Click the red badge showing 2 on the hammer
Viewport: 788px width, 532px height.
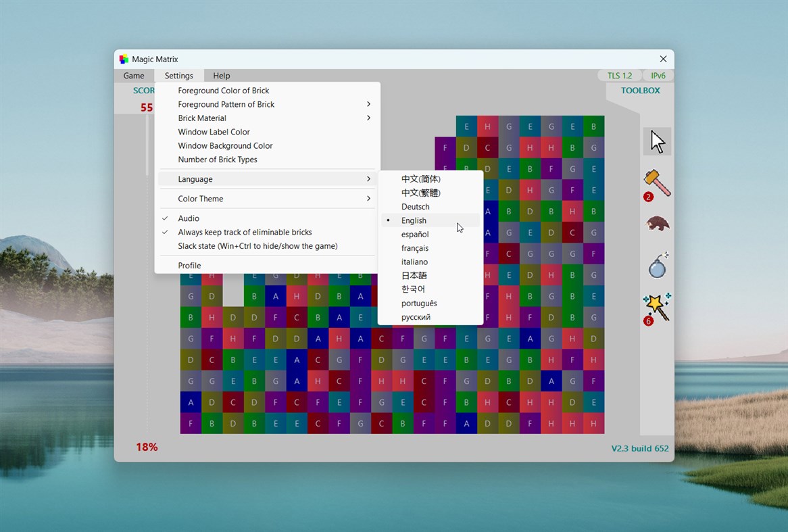(648, 197)
